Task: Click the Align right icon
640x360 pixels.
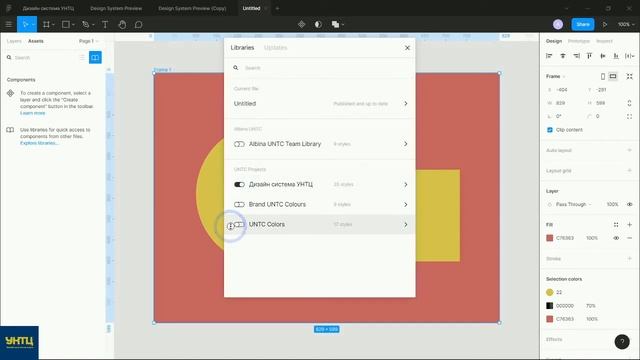Action: 576,56
